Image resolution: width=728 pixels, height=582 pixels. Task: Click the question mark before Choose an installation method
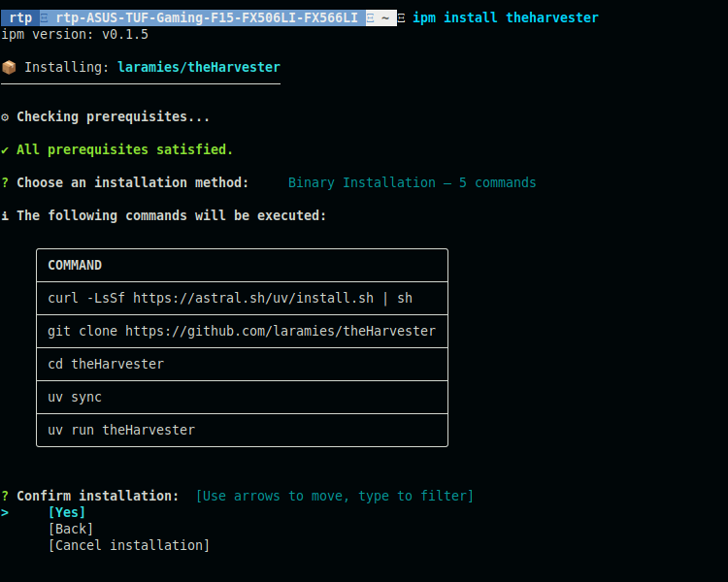5,183
